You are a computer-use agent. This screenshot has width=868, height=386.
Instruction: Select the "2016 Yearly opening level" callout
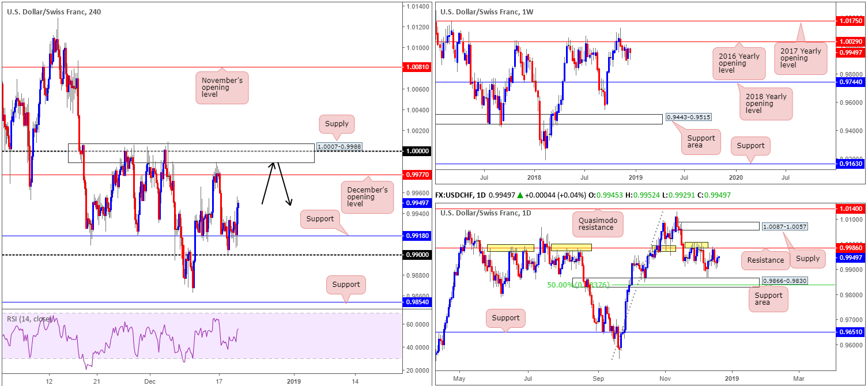click(738, 63)
